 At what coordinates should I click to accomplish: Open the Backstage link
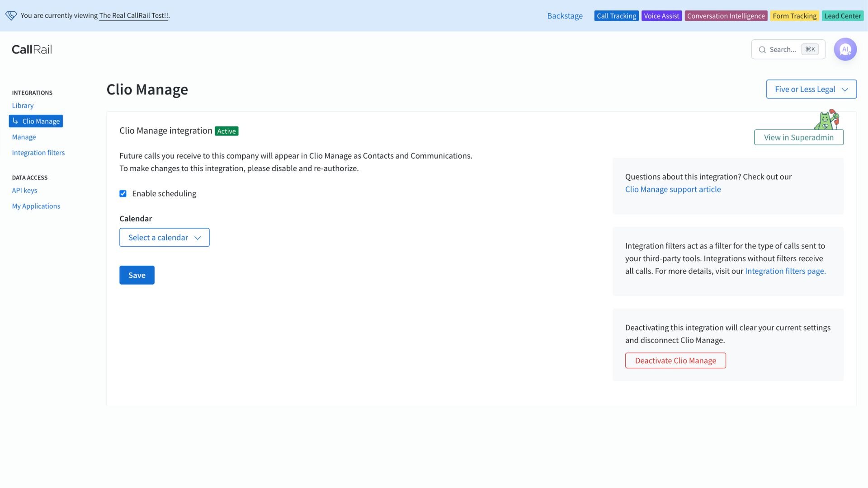tap(565, 16)
